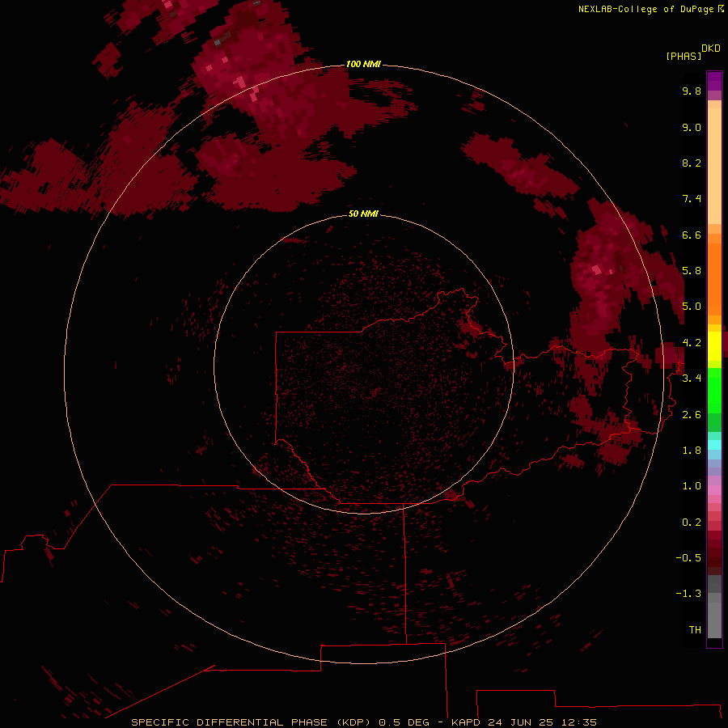Pick the cyan segment of the color scale
Viewport: 728px width, 728px height.
714,445
